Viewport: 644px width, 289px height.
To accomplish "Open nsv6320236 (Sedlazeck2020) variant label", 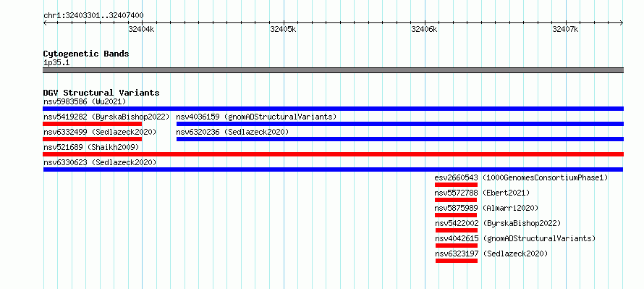I will [232, 132].
